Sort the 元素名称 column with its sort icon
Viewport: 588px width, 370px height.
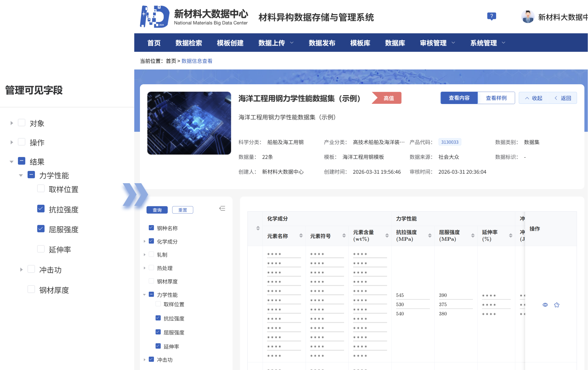pyautogui.click(x=300, y=235)
